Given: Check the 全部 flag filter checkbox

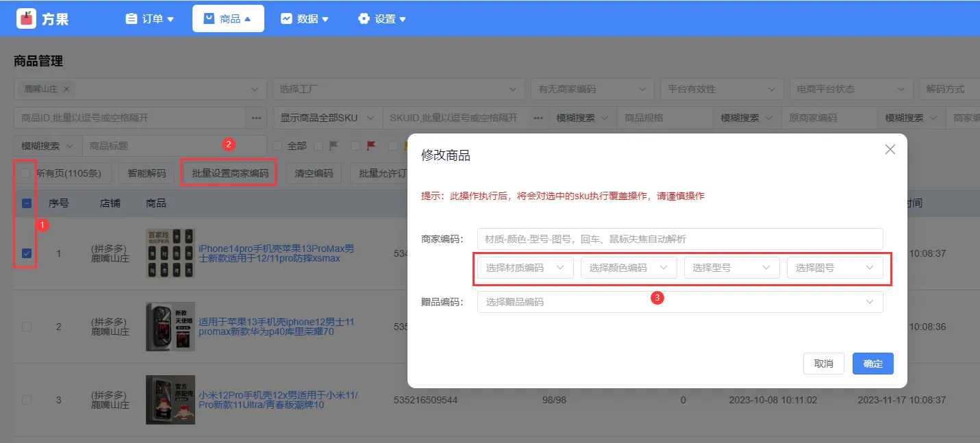Looking at the screenshot, I should click(277, 146).
